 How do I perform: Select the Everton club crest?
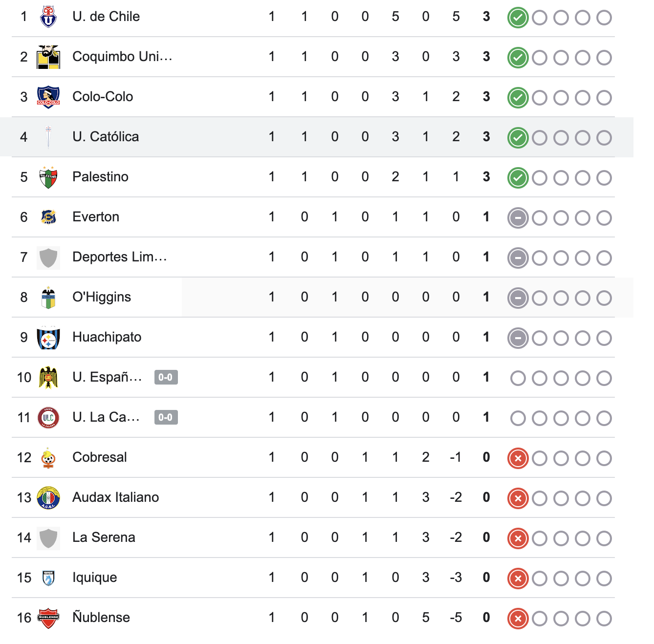point(48,216)
